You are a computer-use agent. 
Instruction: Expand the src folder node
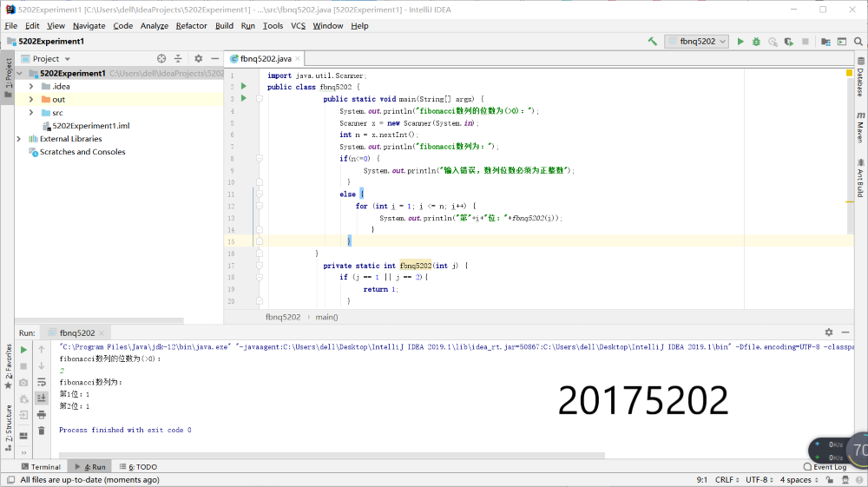click(31, 112)
